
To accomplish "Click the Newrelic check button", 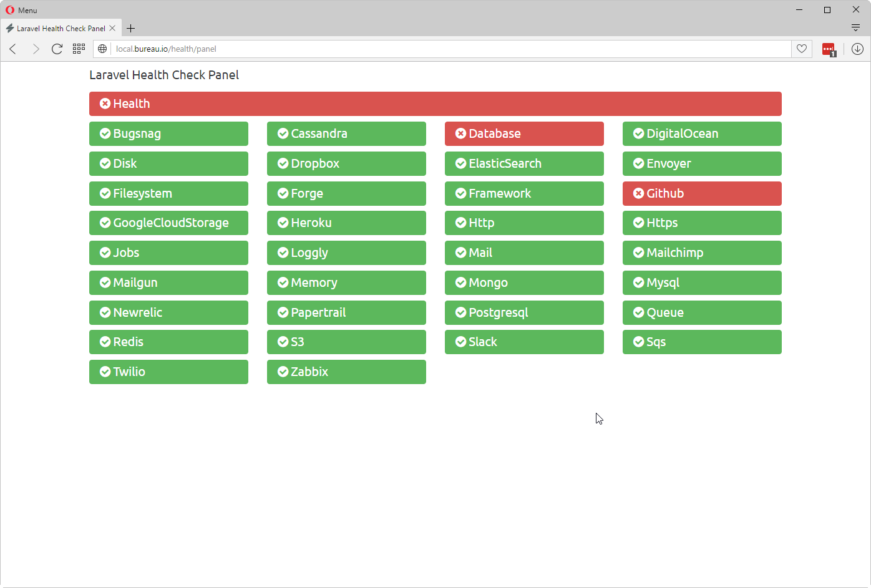I will point(168,312).
